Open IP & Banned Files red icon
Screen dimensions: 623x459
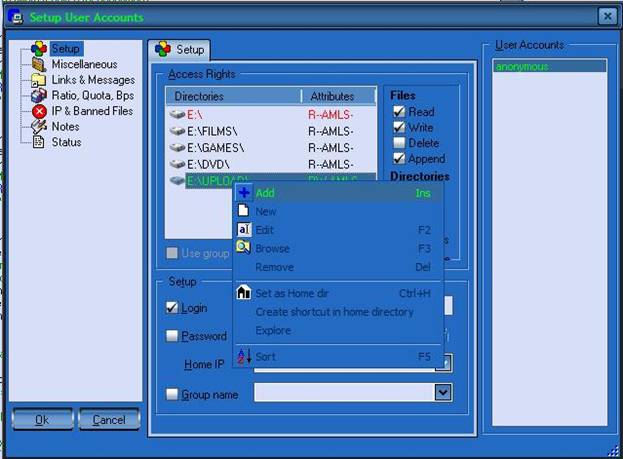pyautogui.click(x=40, y=111)
